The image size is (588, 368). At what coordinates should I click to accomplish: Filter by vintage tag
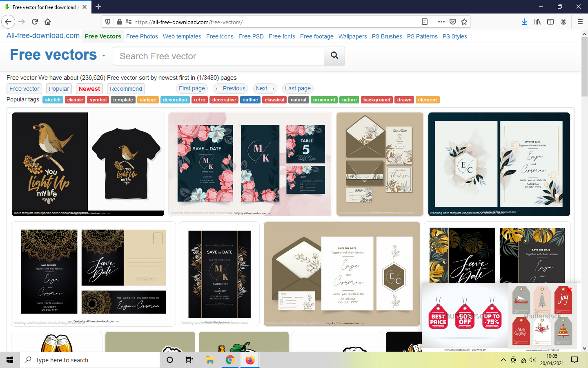pos(148,100)
